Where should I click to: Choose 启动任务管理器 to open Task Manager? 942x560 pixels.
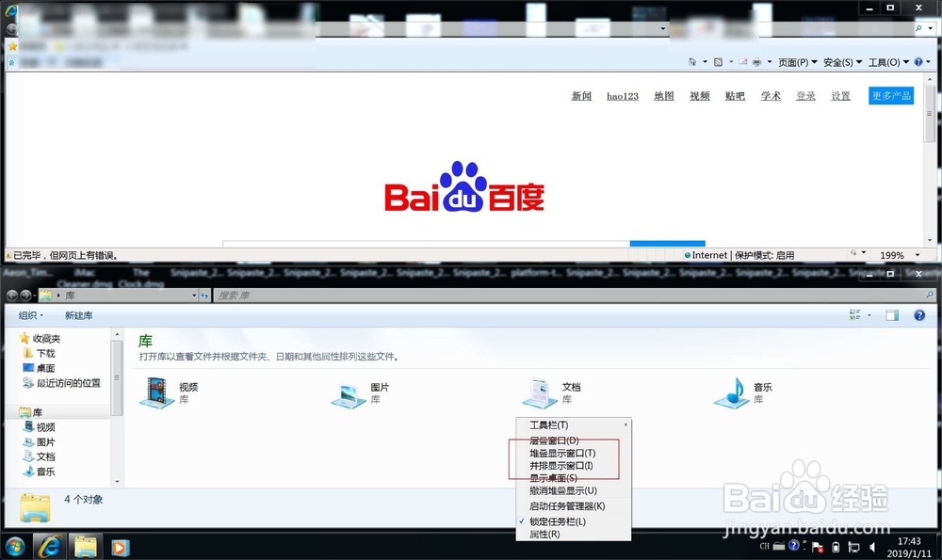[566, 506]
